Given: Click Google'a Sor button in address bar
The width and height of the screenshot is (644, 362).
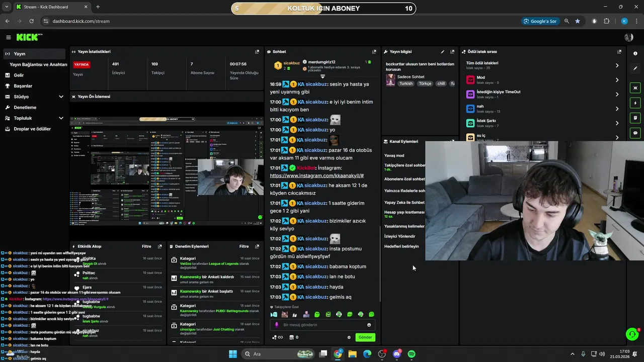Looking at the screenshot, I should point(540,21).
